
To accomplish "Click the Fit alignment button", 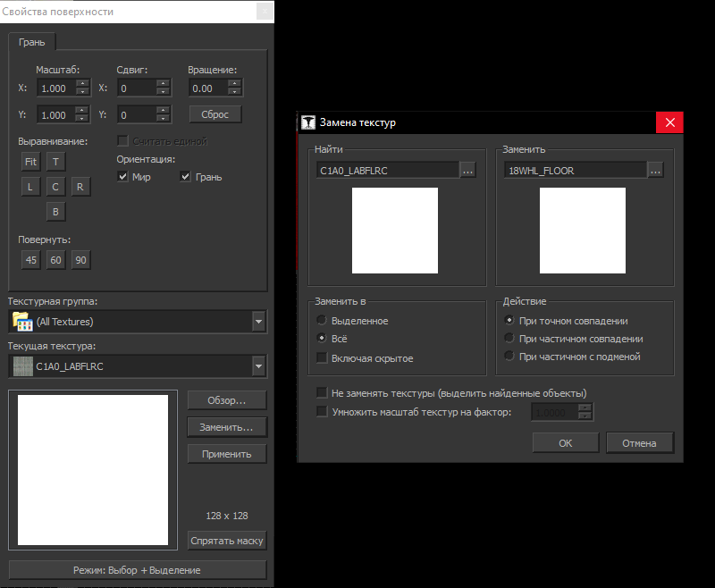I will coord(30,162).
